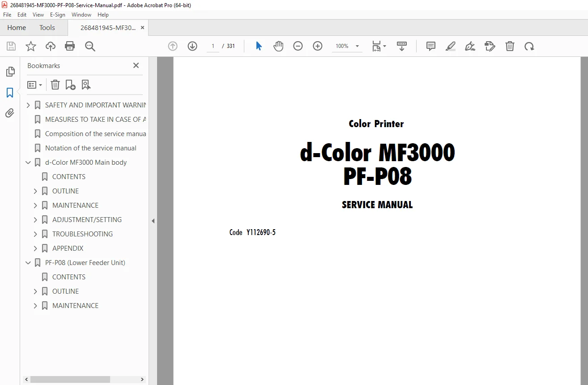Expand SAFETY AND IMPORTANT WARNING bookmark
The width and height of the screenshot is (588, 385).
[x=29, y=105]
